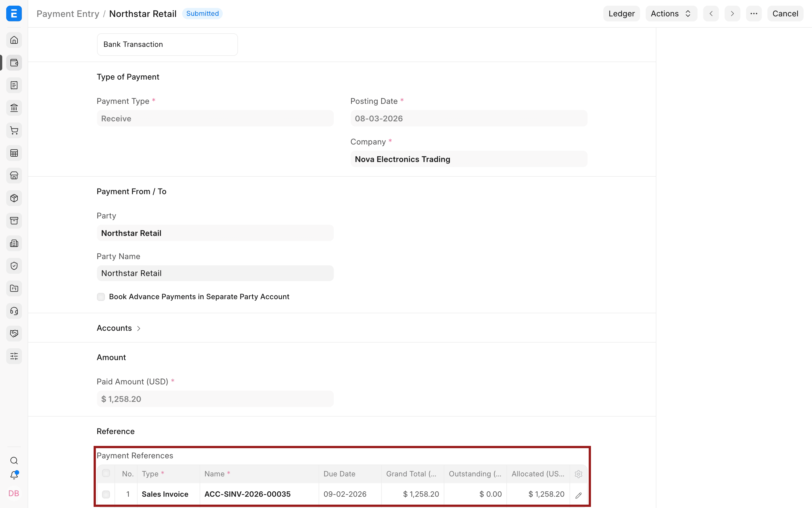Click the $ 0.00 outstanding cell

click(475, 494)
